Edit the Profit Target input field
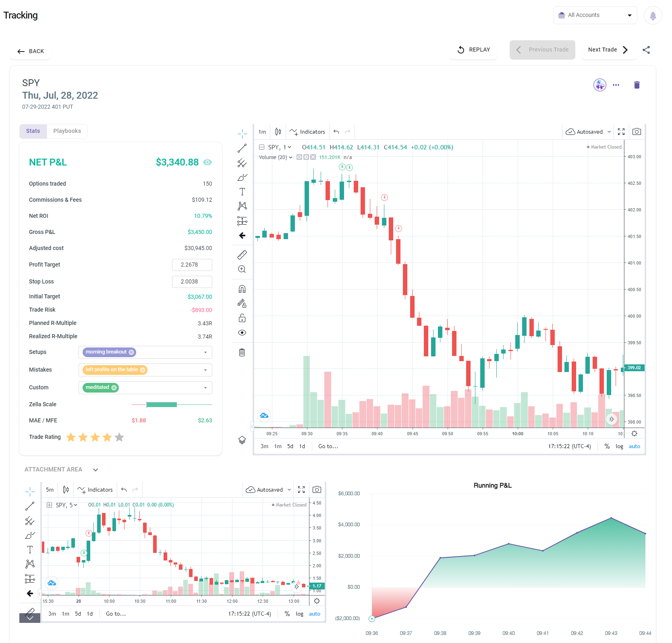The width and height of the screenshot is (672, 643). click(192, 265)
